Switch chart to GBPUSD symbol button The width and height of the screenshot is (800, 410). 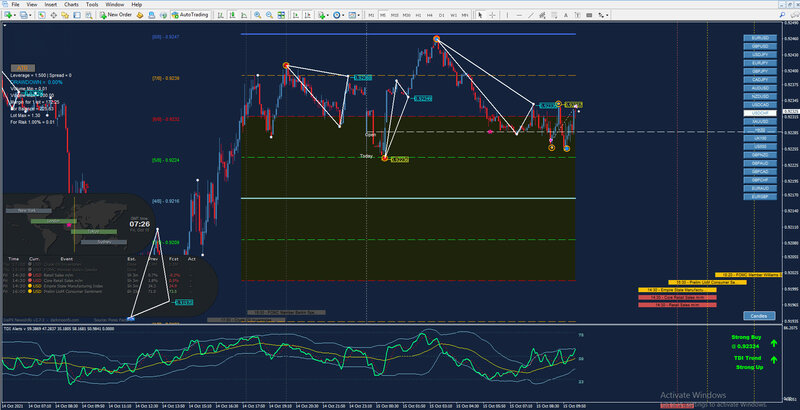point(760,46)
